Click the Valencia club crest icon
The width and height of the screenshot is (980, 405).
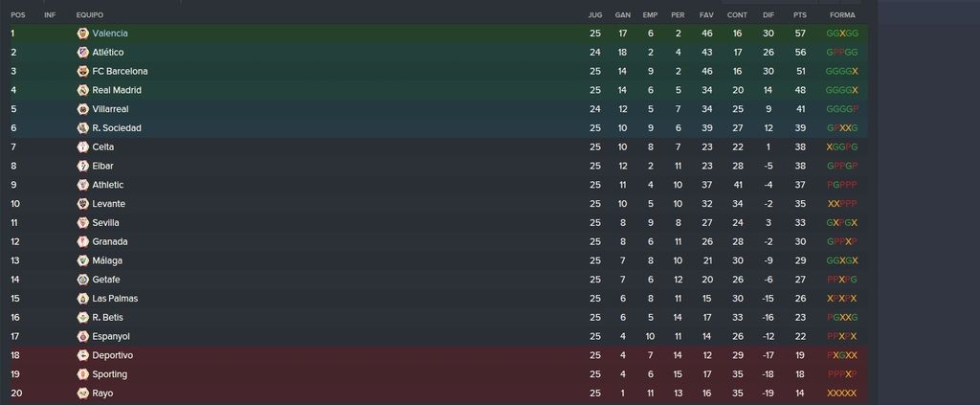(x=82, y=34)
